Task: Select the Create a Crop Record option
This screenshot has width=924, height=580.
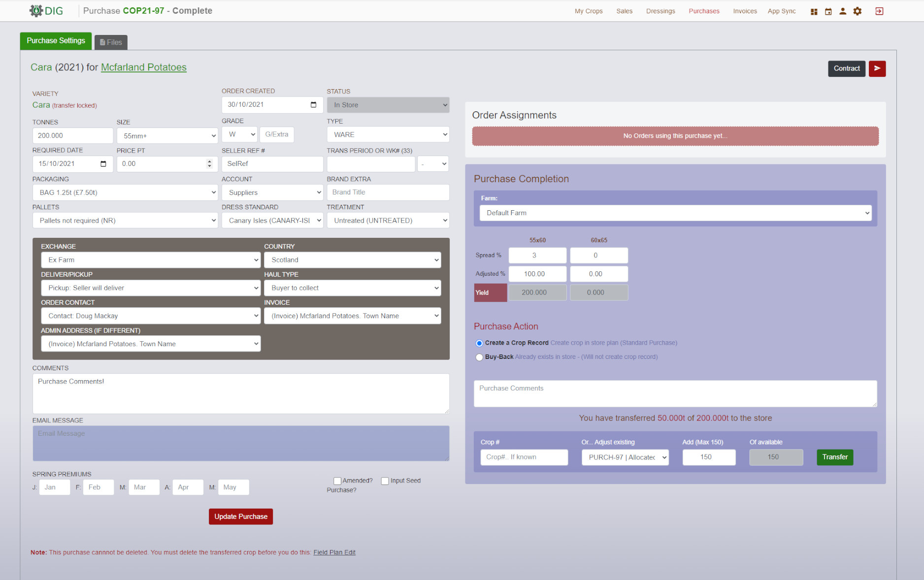Action: [x=479, y=343]
